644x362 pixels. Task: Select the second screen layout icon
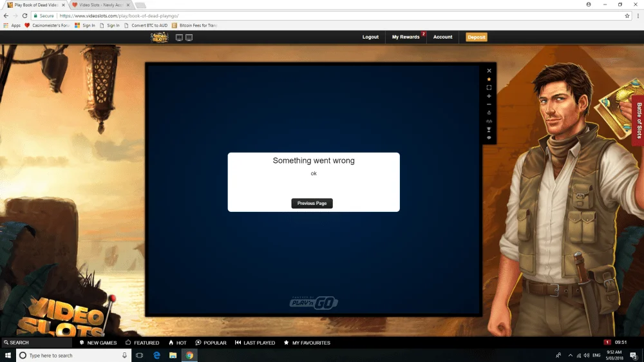[x=189, y=37]
